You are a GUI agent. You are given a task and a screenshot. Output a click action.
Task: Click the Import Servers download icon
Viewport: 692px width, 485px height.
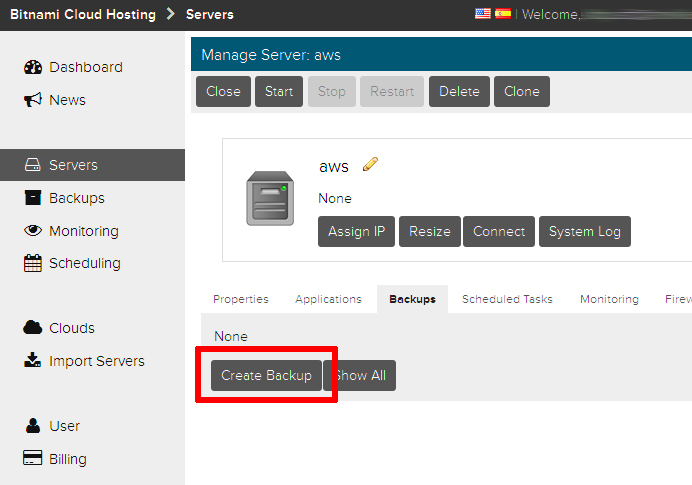click(33, 360)
